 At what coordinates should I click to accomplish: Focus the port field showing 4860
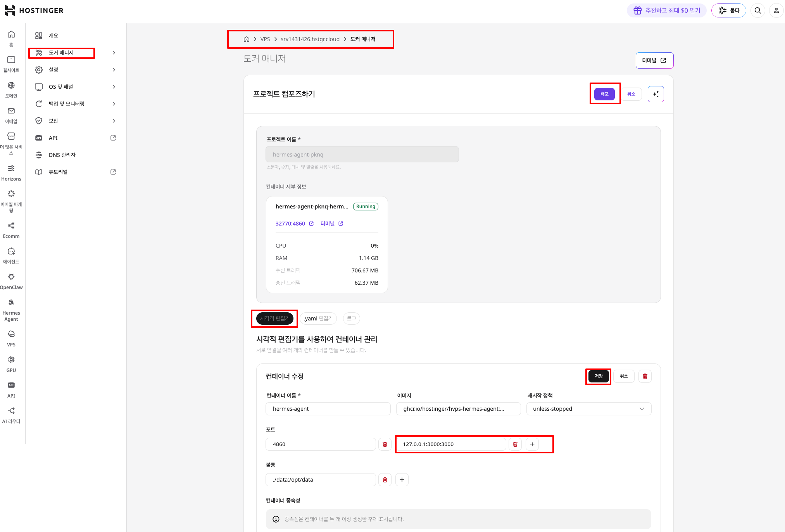coord(321,444)
